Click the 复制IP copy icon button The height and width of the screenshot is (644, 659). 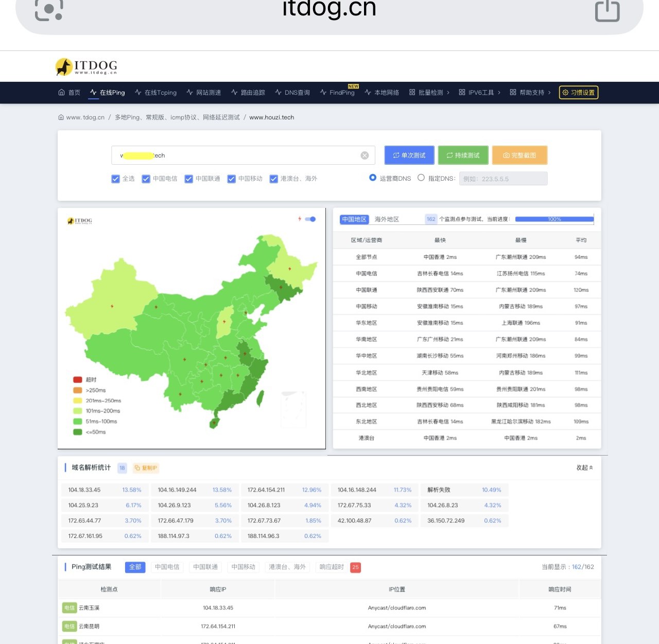146,468
